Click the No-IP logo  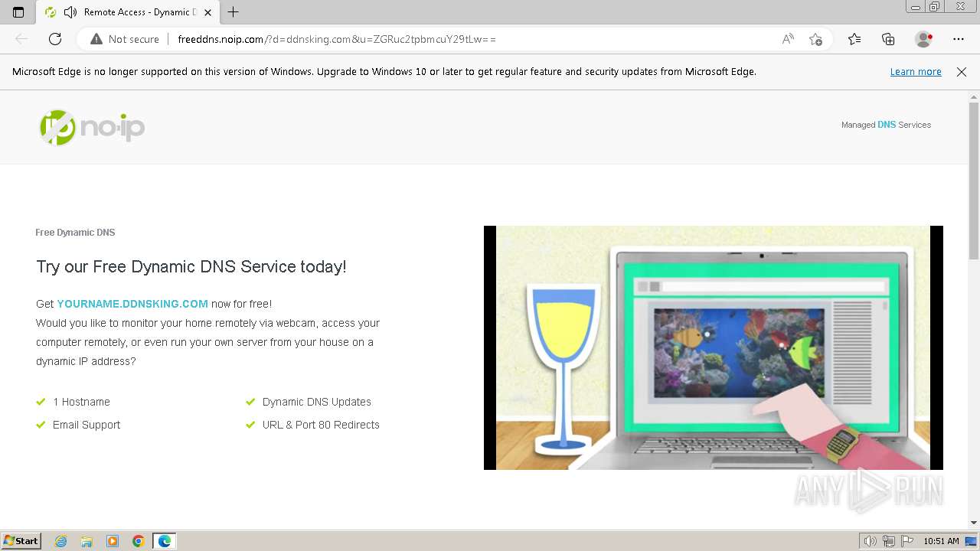pyautogui.click(x=92, y=127)
